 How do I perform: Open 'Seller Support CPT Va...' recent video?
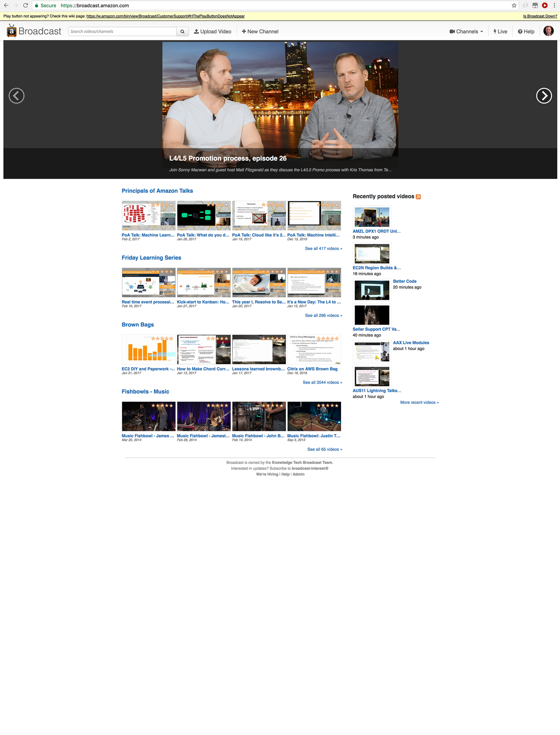click(x=376, y=329)
